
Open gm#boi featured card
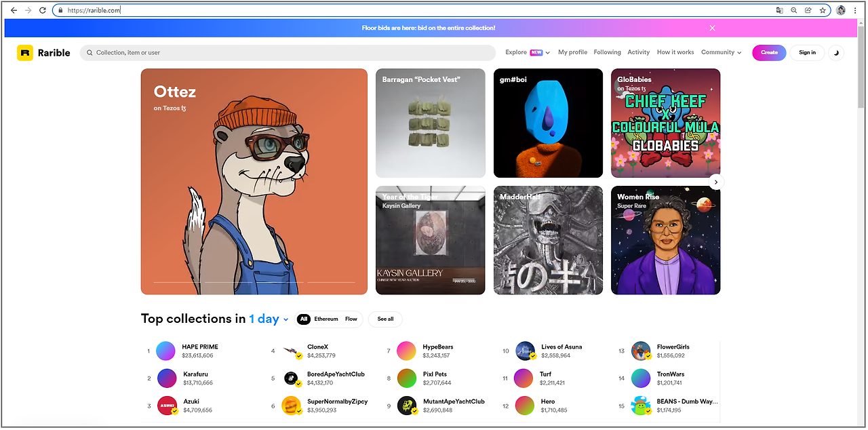click(x=548, y=123)
